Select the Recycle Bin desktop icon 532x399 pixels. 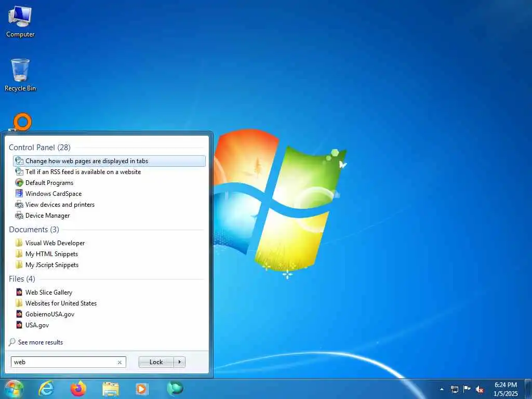click(x=20, y=75)
